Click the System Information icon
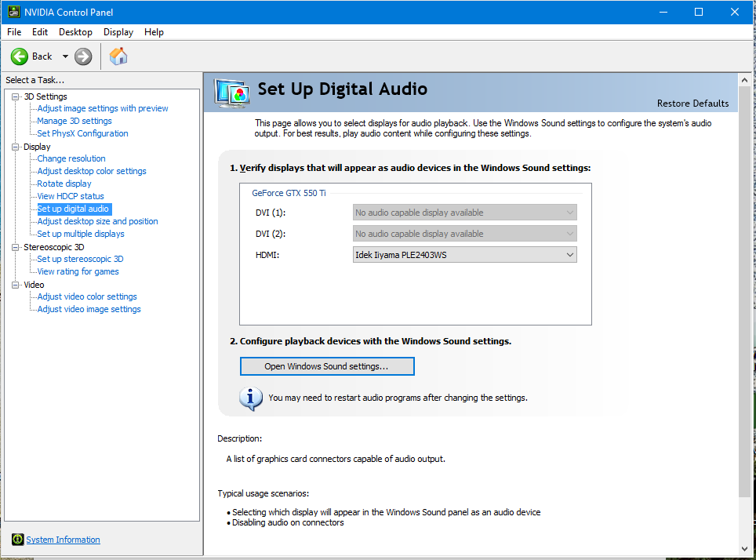Viewport: 756px width, 560px height. pyautogui.click(x=17, y=540)
